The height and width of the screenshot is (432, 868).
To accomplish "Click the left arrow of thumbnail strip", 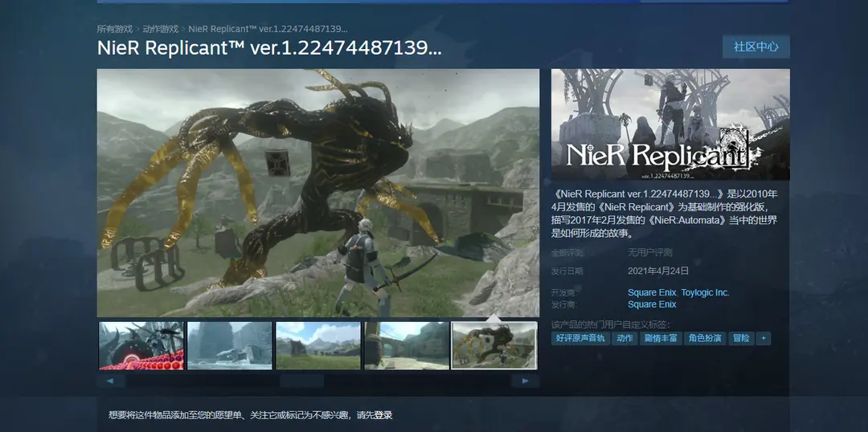I will (111, 381).
